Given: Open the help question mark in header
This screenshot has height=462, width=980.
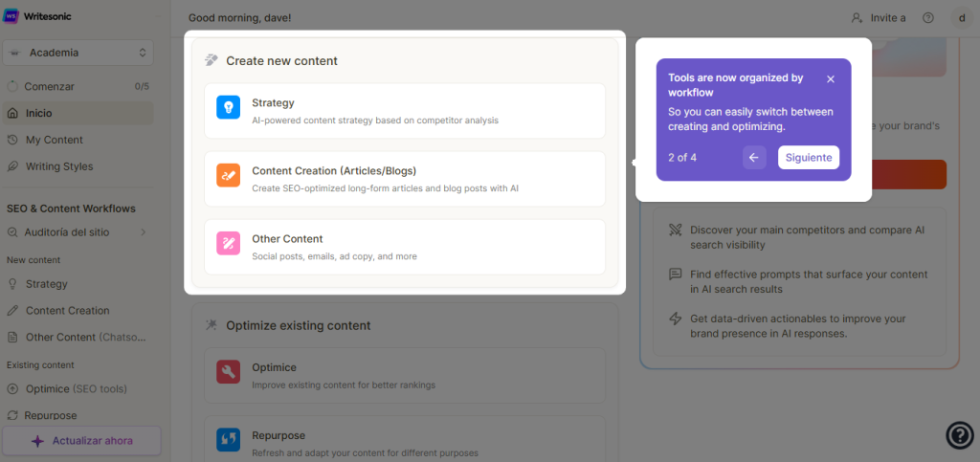Looking at the screenshot, I should pos(927,18).
